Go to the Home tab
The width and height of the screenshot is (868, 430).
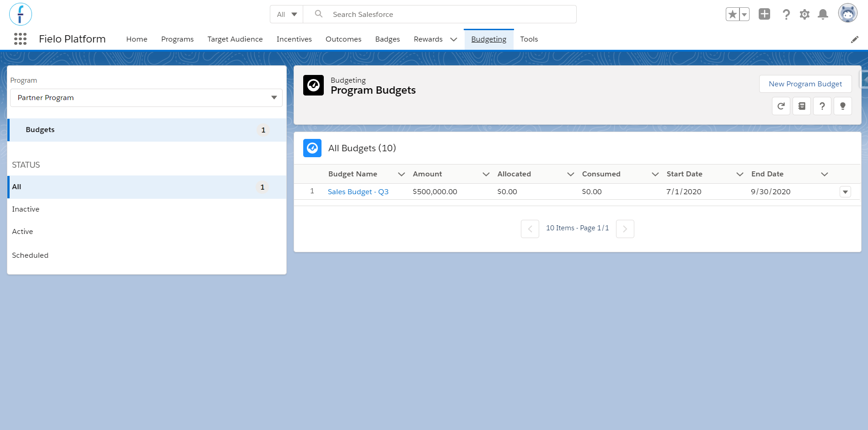coord(137,39)
